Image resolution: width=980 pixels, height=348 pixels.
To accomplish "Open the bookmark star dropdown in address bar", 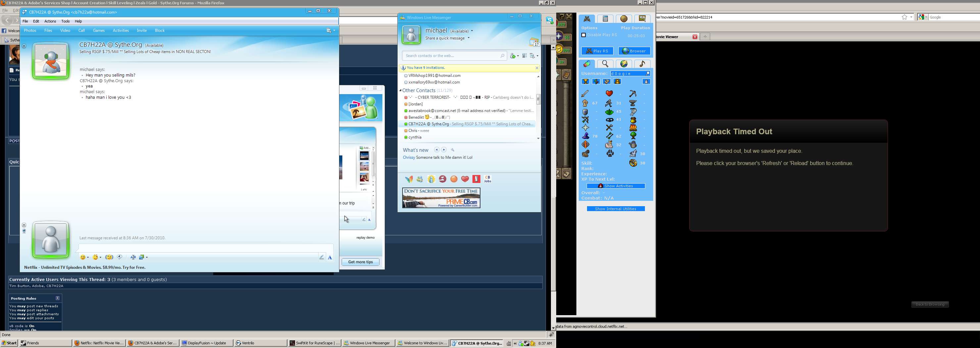I will click(911, 17).
